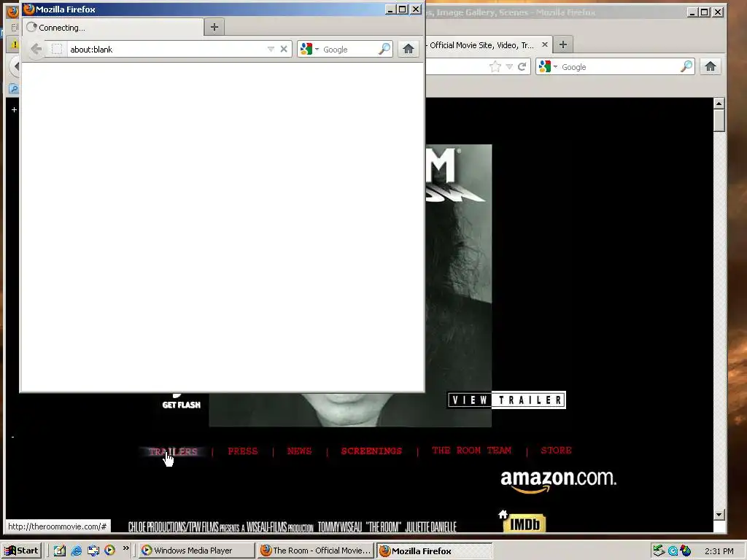Viewport: 747px width, 560px height.
Task: Click the third quick launch icon
Action: click(93, 551)
